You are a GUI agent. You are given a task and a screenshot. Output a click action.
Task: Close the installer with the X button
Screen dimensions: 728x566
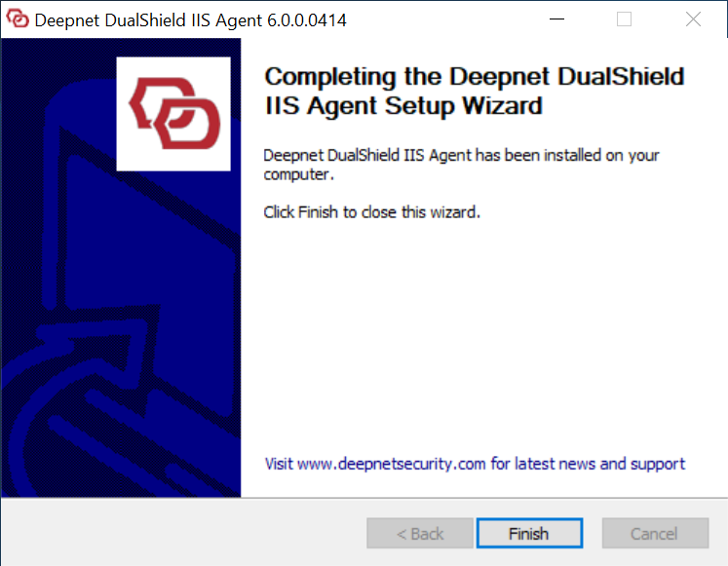coord(693,19)
